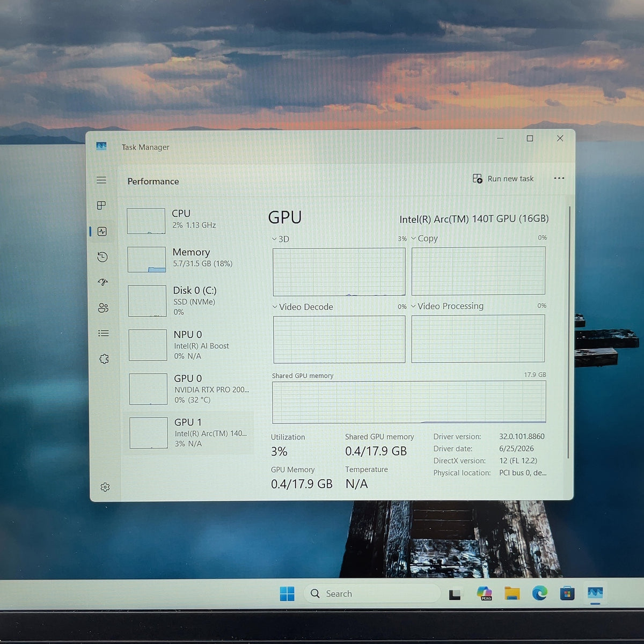Click the Intel(R) Arc(TM) 140T GPU title
644x644 pixels.
(474, 219)
